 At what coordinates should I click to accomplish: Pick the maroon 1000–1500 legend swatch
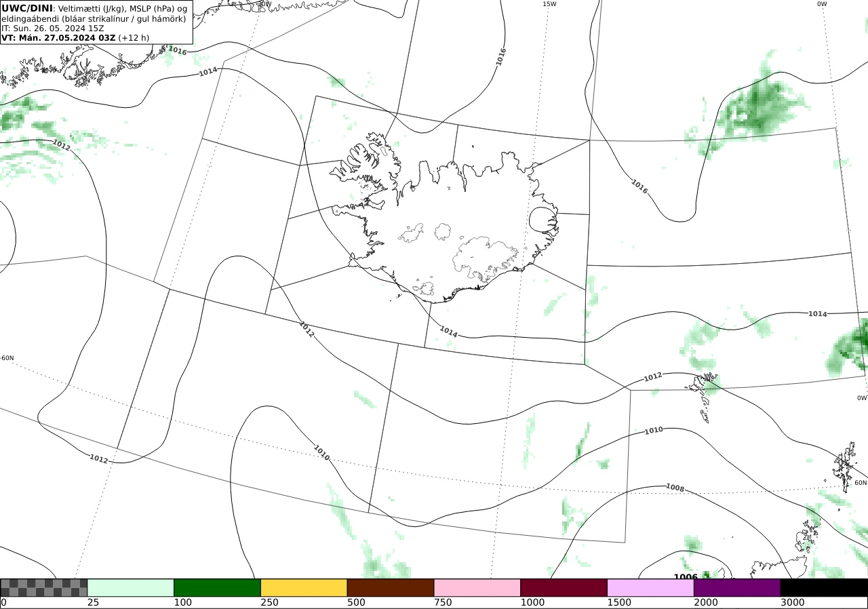(564, 587)
